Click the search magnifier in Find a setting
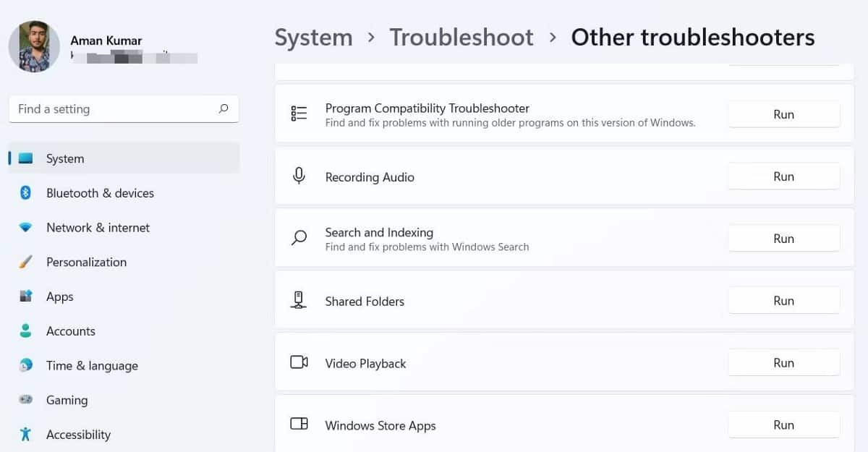 pos(224,108)
